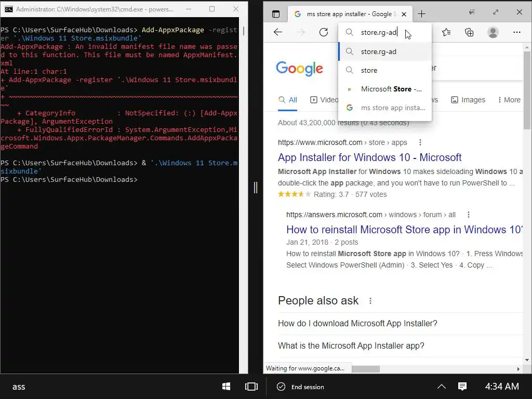
Task: Click the Edge vertical scrollbar thumb
Action: [527, 90]
